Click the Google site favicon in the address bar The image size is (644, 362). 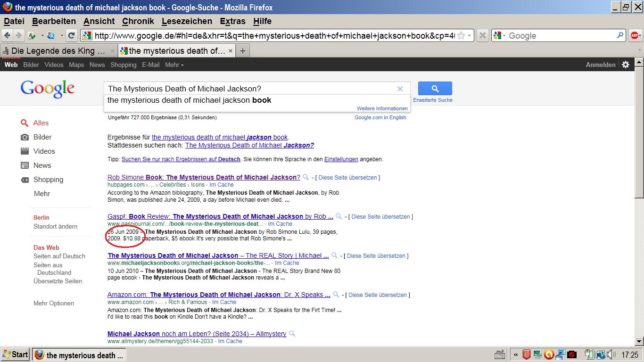(87, 35)
